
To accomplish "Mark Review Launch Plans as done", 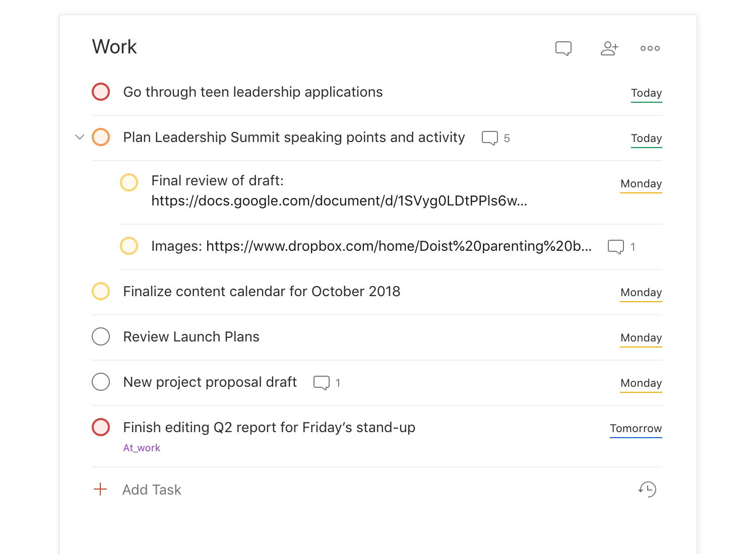I will click(x=101, y=336).
